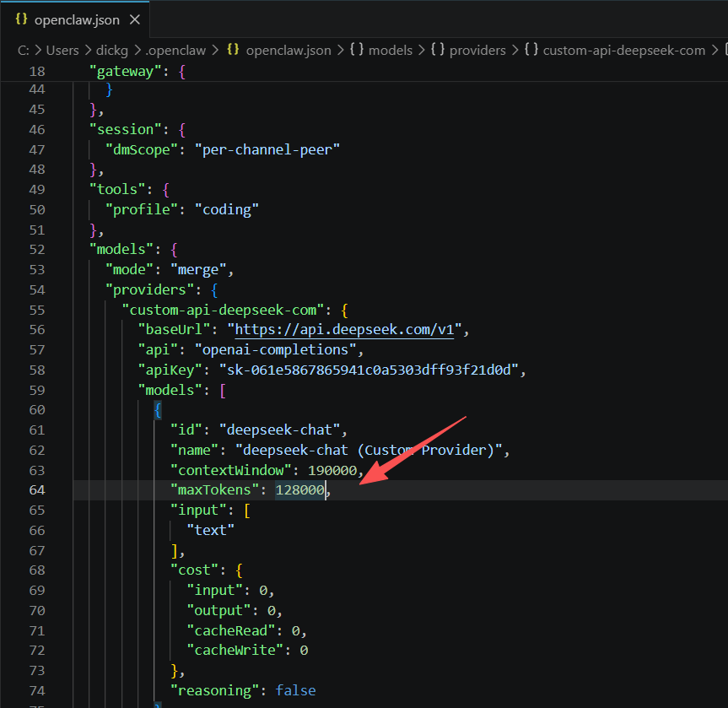The height and width of the screenshot is (708, 728).
Task: Click the apiKey value starting sk-061e
Action: (369, 370)
